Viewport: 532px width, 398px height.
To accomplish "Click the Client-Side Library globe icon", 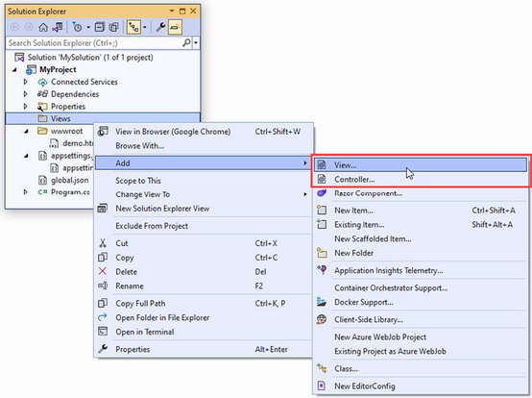I will pyautogui.click(x=322, y=319).
